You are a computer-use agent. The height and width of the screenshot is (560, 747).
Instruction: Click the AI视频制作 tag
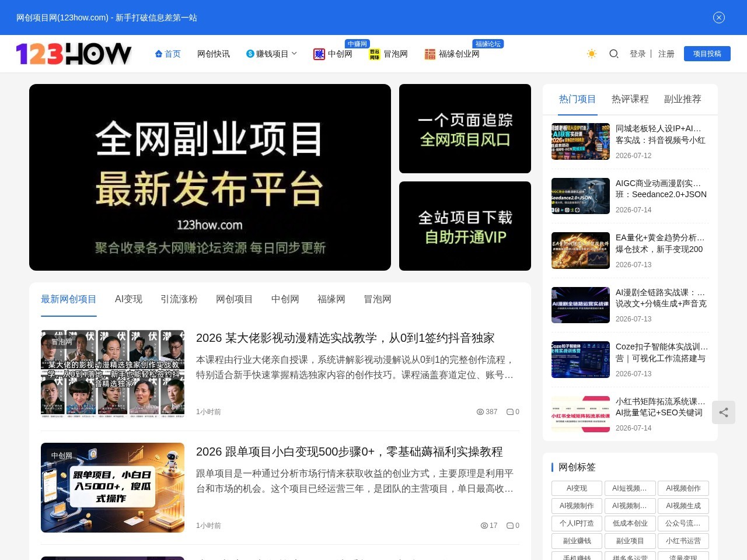pos(577,506)
